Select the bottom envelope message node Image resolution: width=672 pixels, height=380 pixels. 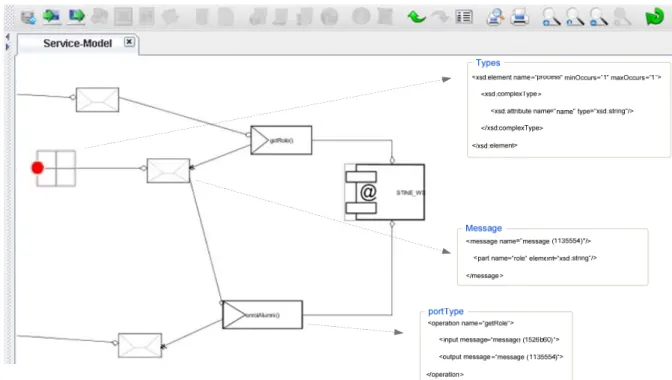[140, 345]
